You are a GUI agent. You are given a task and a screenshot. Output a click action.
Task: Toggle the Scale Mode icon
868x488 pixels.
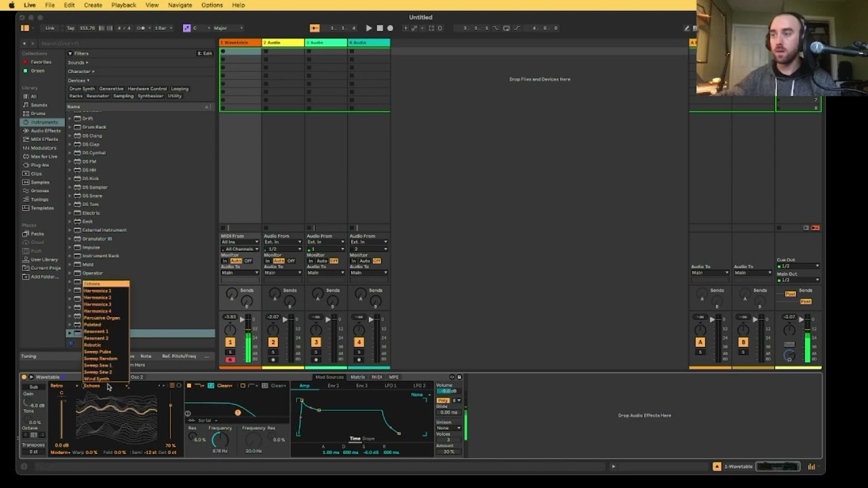pyautogui.click(x=186, y=28)
